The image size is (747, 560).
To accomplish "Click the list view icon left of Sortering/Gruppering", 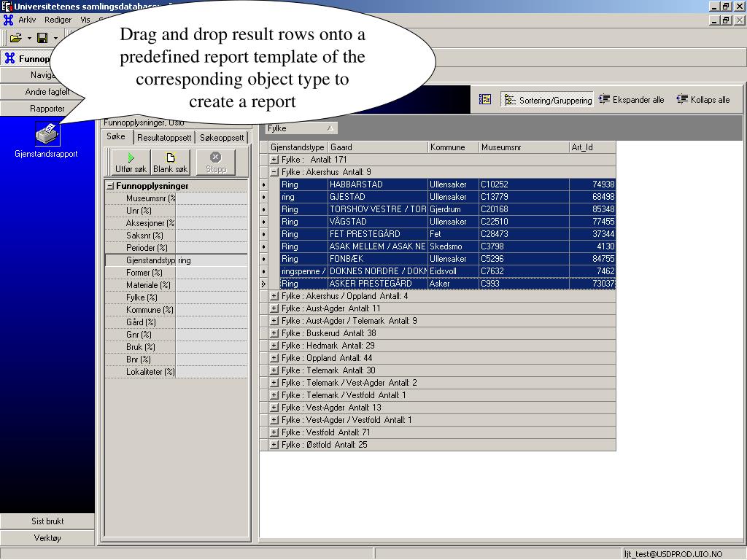I will pos(485,99).
